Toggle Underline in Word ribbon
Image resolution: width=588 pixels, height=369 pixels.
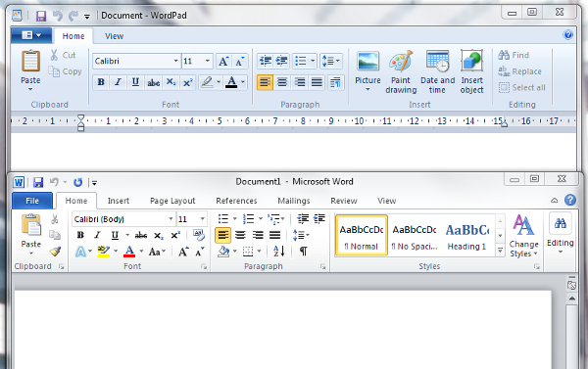pos(115,235)
